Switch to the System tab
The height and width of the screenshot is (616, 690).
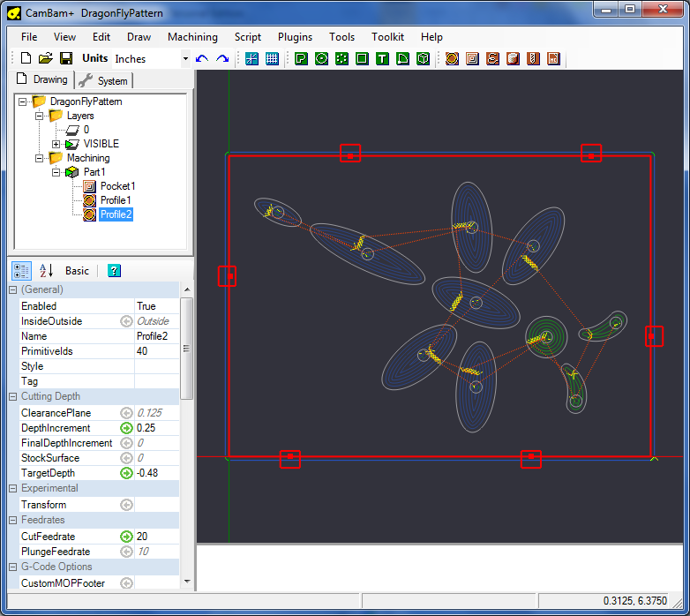point(104,81)
